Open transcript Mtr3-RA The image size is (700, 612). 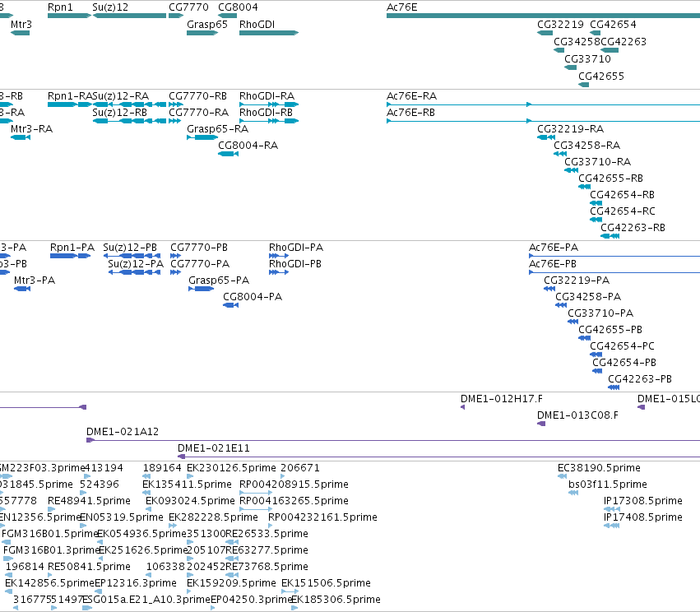coord(32,129)
